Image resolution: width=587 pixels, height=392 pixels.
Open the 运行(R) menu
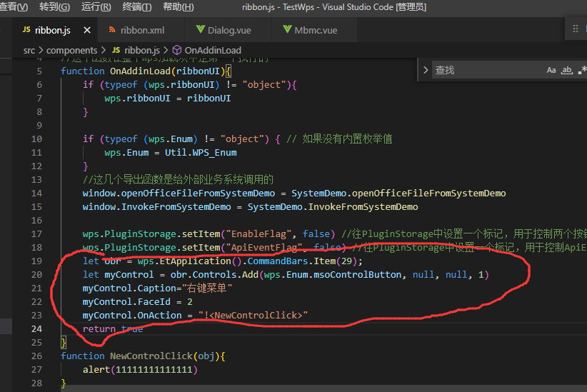pyautogui.click(x=96, y=7)
